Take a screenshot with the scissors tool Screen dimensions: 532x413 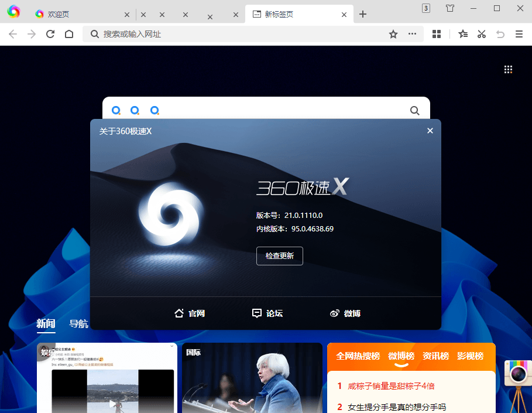point(481,34)
